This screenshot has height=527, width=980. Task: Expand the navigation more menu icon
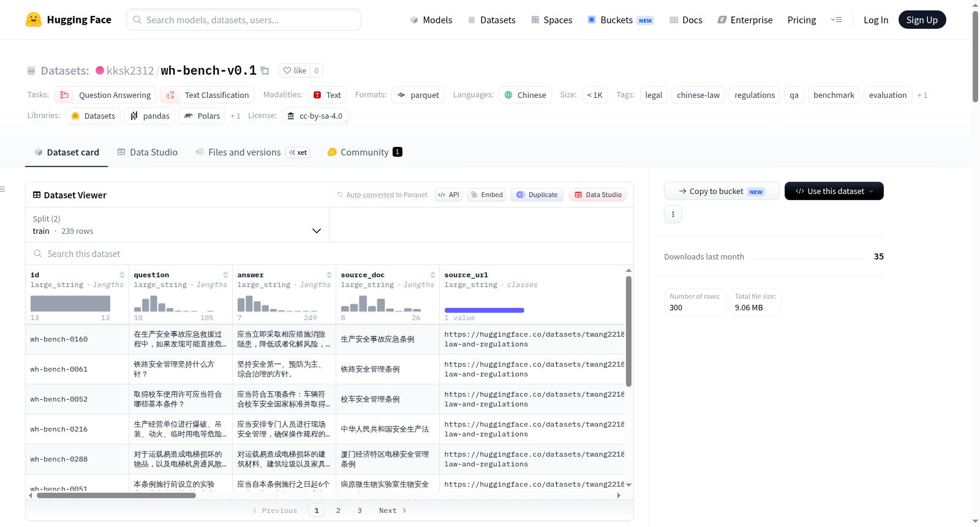(836, 20)
